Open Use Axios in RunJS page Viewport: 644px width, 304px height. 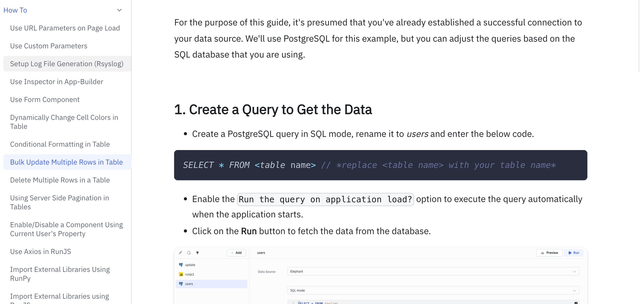click(41, 252)
